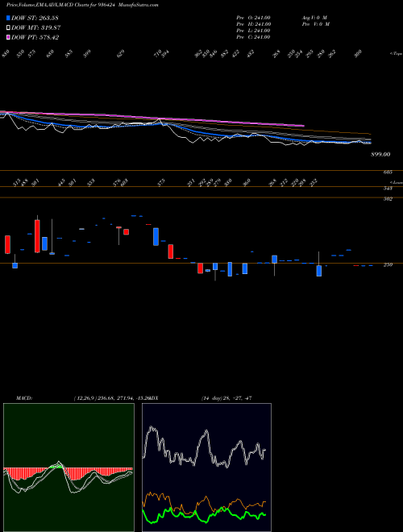
Task: Click the Pre O: 241.00 open value
Action: 253,18
